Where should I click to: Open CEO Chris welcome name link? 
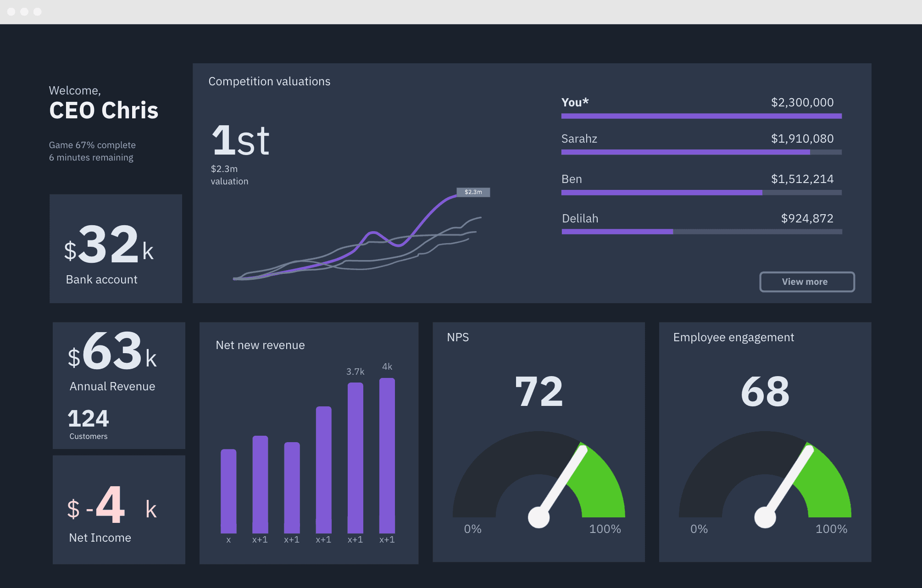104,110
